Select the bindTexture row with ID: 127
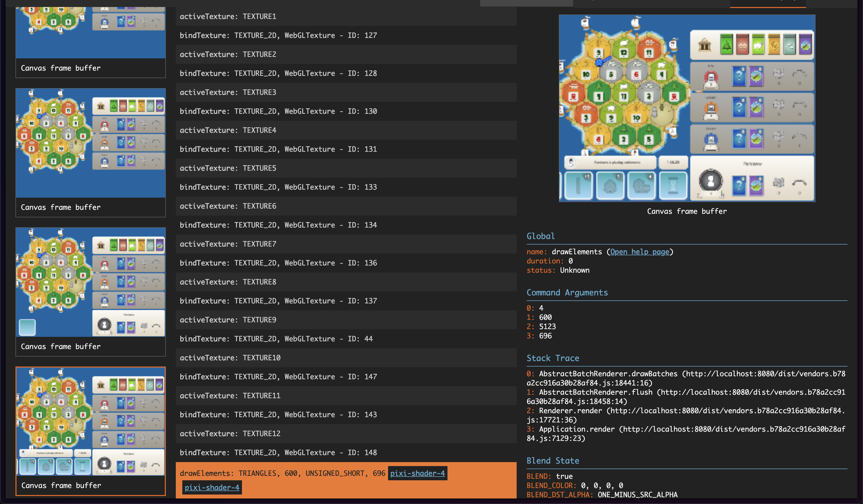 [x=346, y=35]
